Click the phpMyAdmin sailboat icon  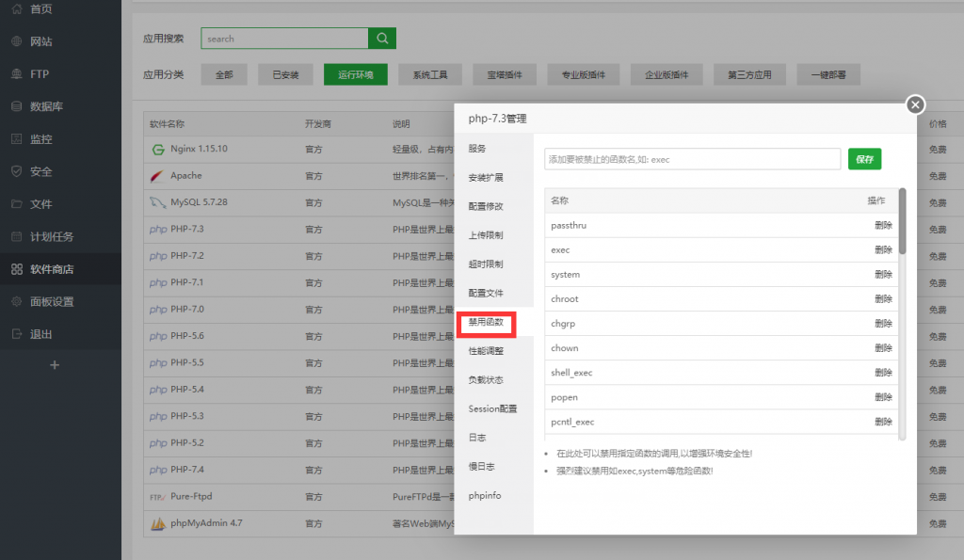(x=158, y=523)
